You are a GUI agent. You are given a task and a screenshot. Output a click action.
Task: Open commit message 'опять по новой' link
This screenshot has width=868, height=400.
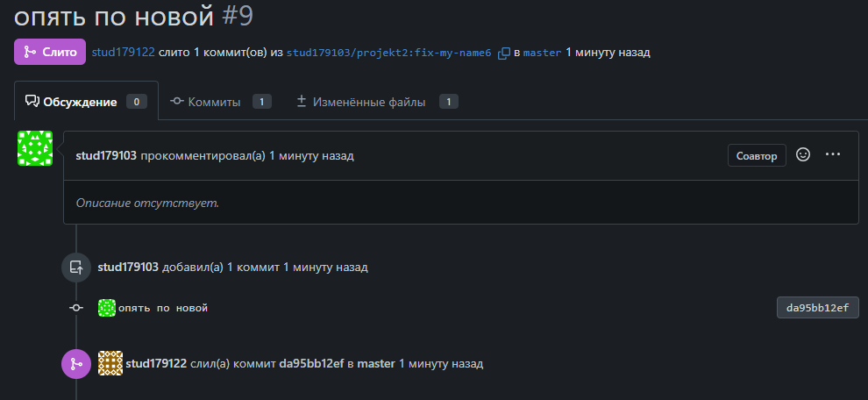[x=163, y=308]
